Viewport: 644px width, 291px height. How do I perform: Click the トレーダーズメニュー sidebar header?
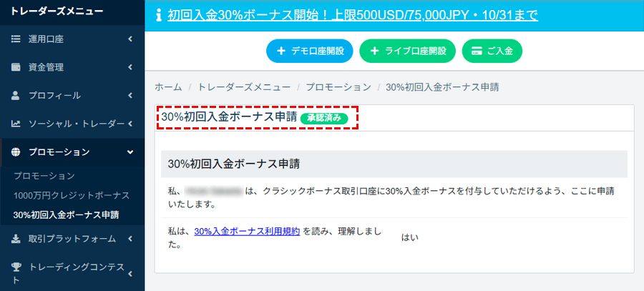(x=57, y=11)
